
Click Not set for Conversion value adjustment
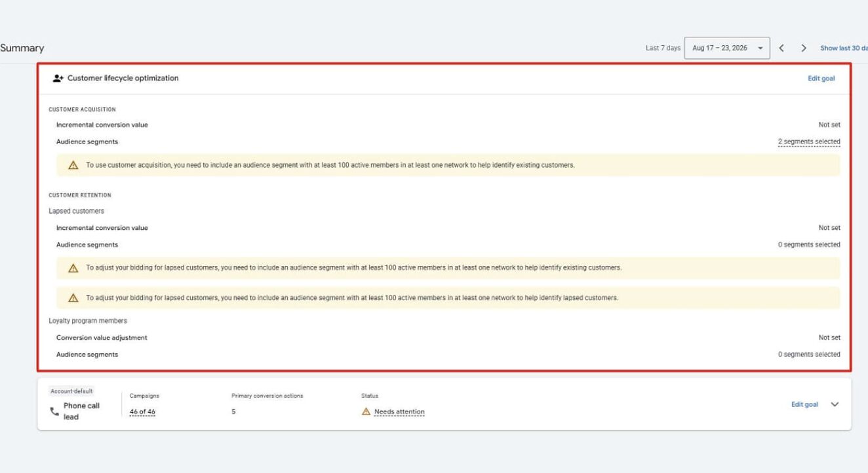point(829,338)
